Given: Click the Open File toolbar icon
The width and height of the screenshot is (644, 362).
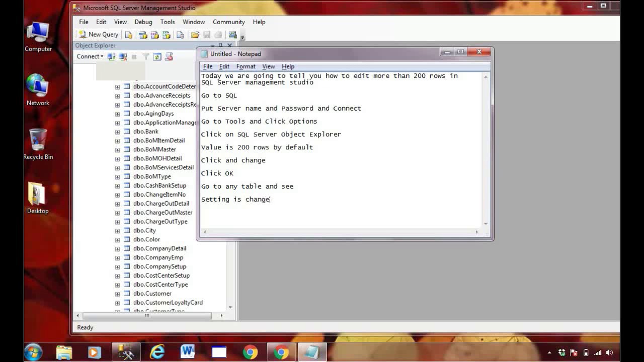Looking at the screenshot, I should (195, 35).
